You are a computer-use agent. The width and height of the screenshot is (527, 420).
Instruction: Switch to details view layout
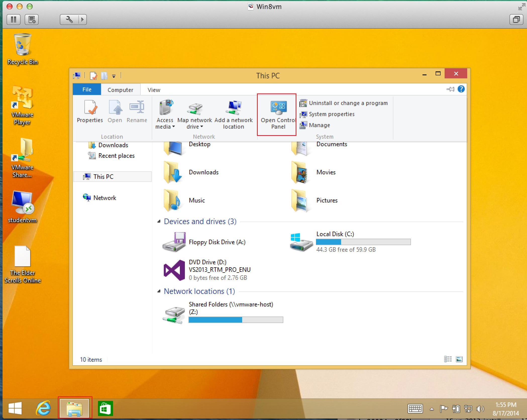point(448,359)
